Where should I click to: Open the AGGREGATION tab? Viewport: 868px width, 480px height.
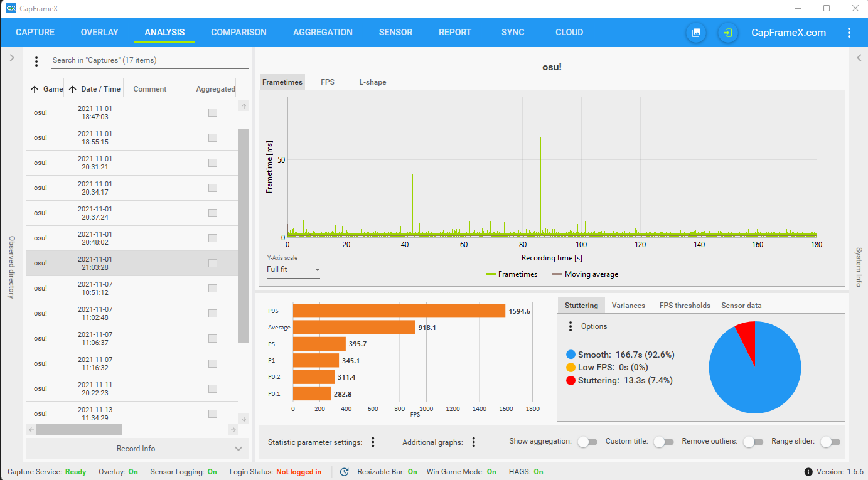click(323, 33)
